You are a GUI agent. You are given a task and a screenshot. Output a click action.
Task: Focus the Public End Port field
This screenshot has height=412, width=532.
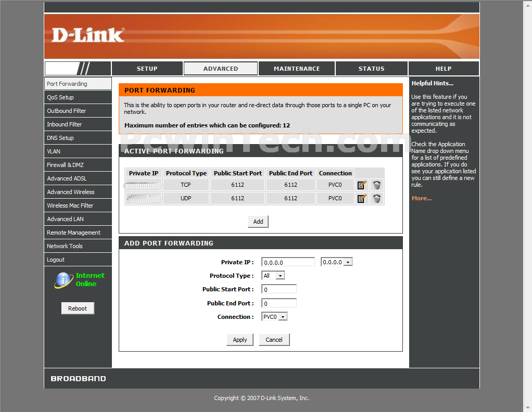pos(279,303)
